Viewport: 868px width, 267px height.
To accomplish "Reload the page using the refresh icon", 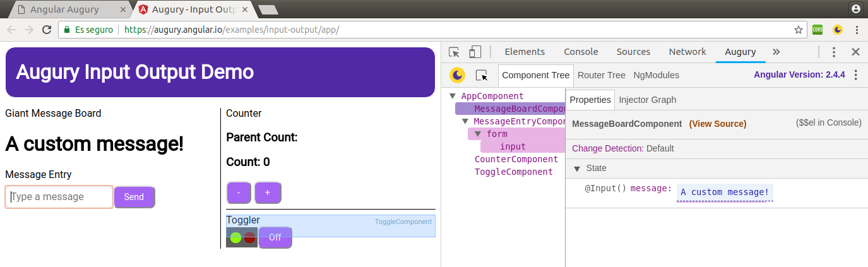I will (46, 30).
